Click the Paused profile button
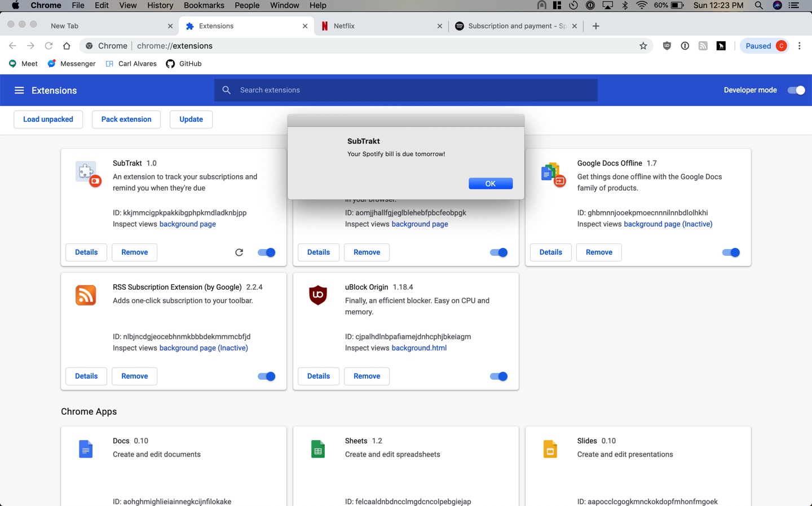 (765, 46)
